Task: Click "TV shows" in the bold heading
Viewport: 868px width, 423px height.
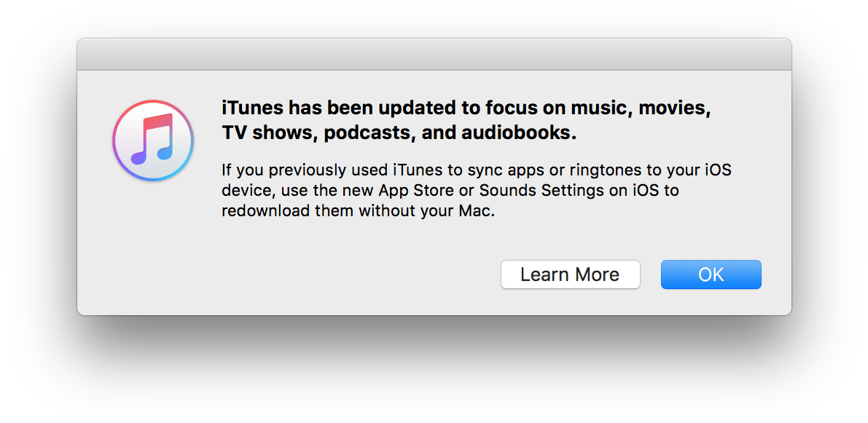Action: pos(269,133)
